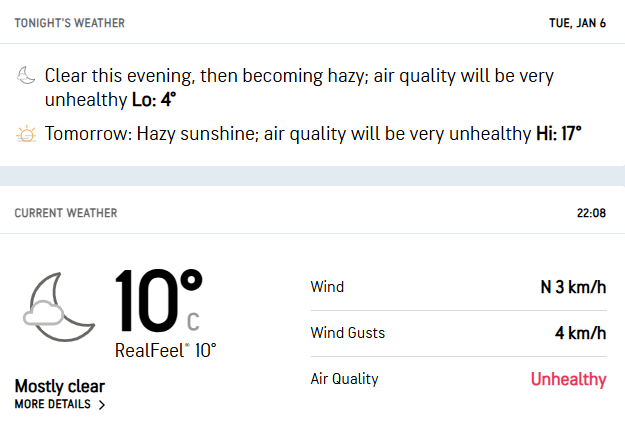Viewport: 625px width, 427px height.
Task: Click the RealFeel 10° text
Action: (165, 350)
